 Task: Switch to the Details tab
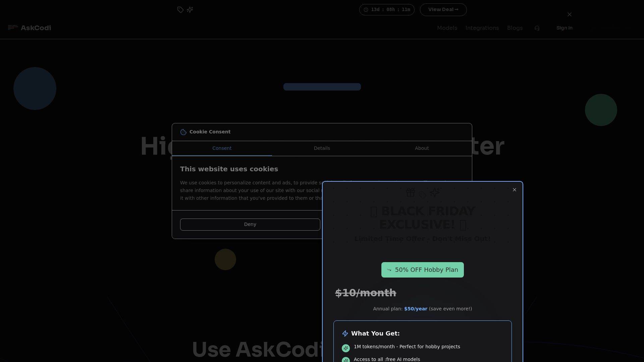[322, 148]
